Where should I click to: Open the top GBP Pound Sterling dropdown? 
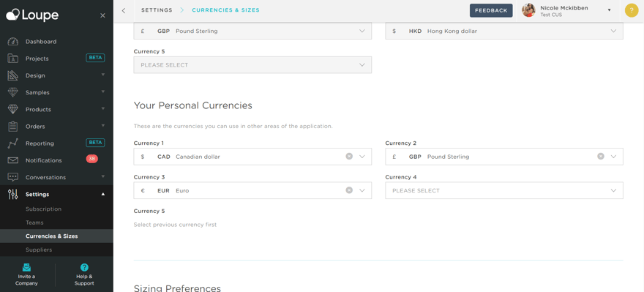click(x=252, y=31)
